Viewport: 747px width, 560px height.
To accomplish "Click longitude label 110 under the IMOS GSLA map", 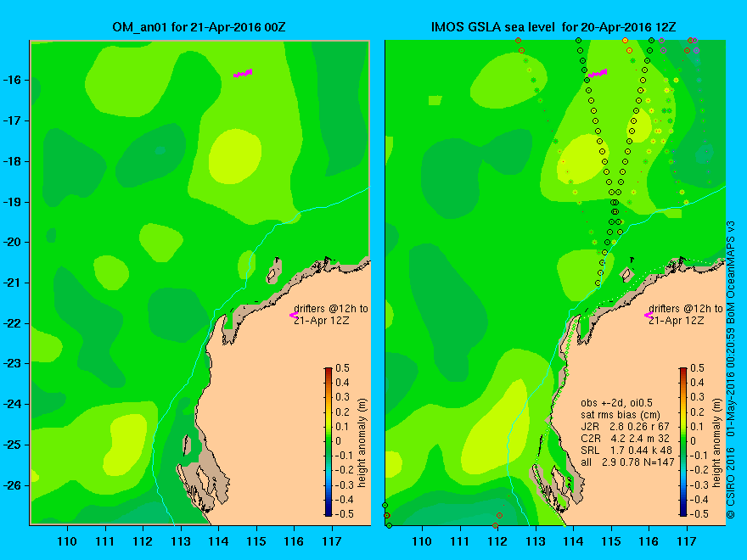I will coord(422,541).
